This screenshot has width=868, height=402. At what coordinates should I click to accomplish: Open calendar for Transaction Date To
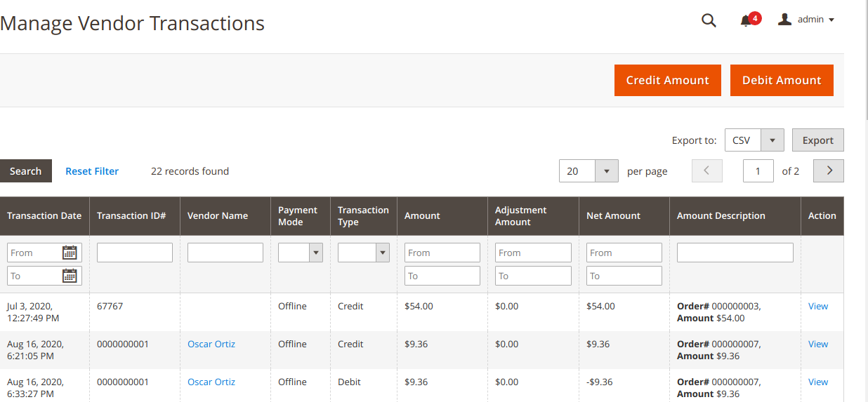click(x=70, y=276)
